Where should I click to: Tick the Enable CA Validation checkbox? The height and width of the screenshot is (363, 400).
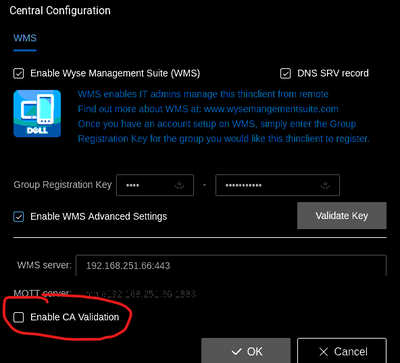click(18, 317)
